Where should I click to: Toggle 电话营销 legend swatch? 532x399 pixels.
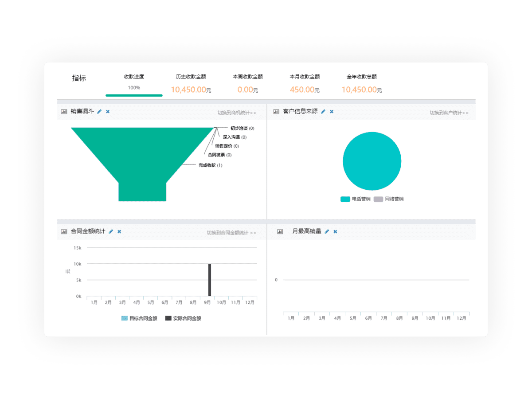pyautogui.click(x=345, y=199)
